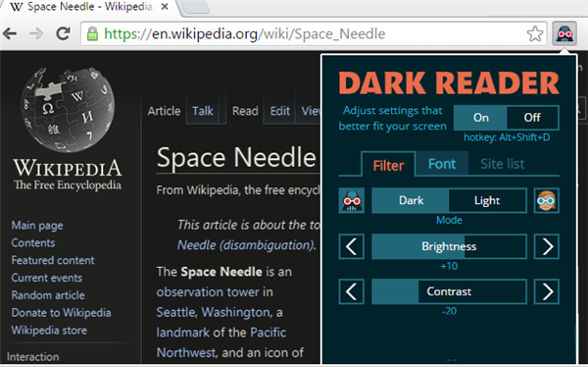The image size is (588, 367).
Task: Open the Main page link
Action: (x=37, y=226)
